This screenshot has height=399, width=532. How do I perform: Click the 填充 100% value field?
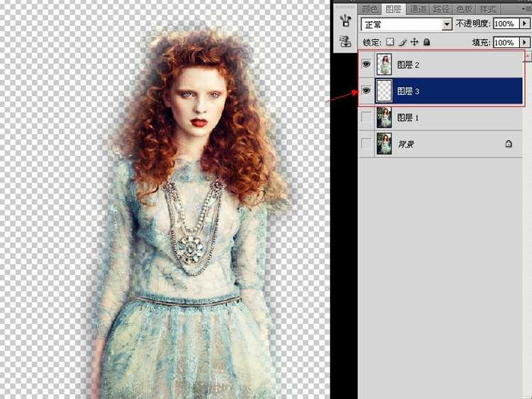(506, 43)
